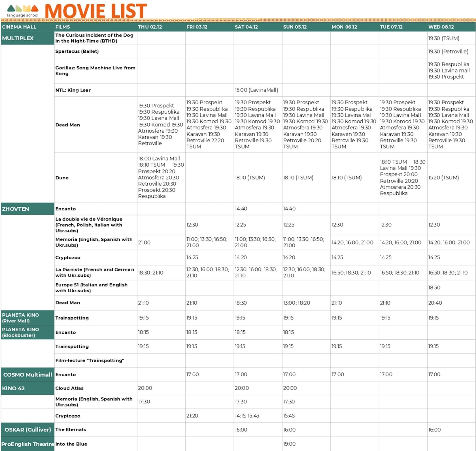Click the Zhovten Dead Man 20:40 showtime
Image resolution: width=476 pixels, height=451 pixels.
435,303
